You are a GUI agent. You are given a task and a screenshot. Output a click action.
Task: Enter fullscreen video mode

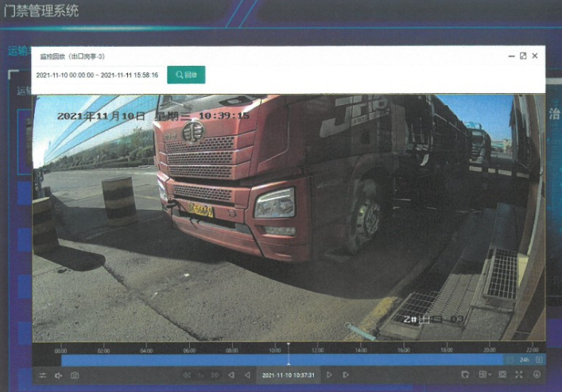(519, 375)
